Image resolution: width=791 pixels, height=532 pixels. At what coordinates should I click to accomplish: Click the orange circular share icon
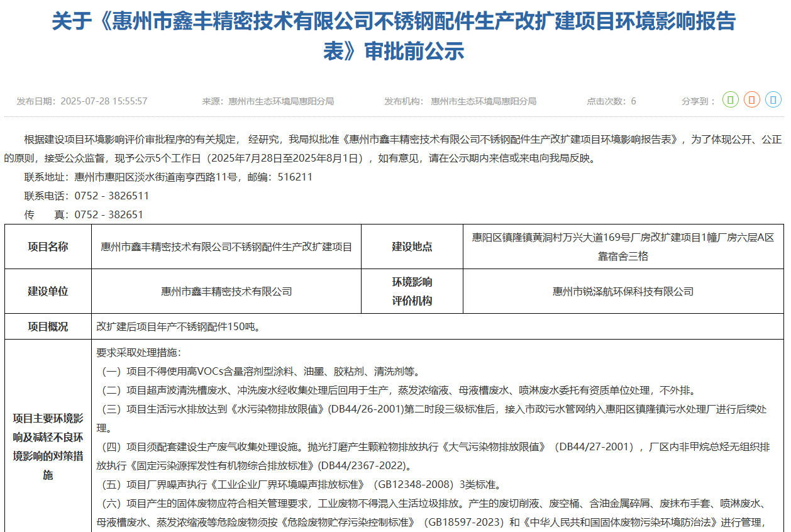[752, 100]
